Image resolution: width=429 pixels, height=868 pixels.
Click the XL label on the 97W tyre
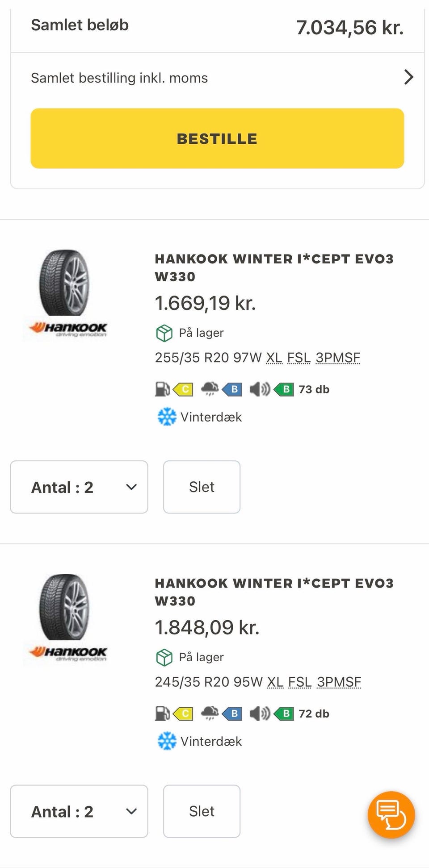coord(274,358)
